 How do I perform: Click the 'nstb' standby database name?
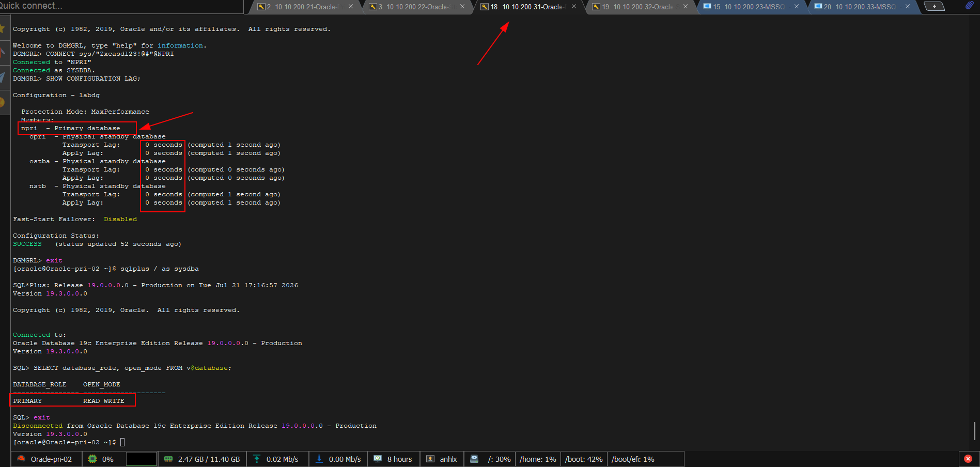(x=38, y=186)
